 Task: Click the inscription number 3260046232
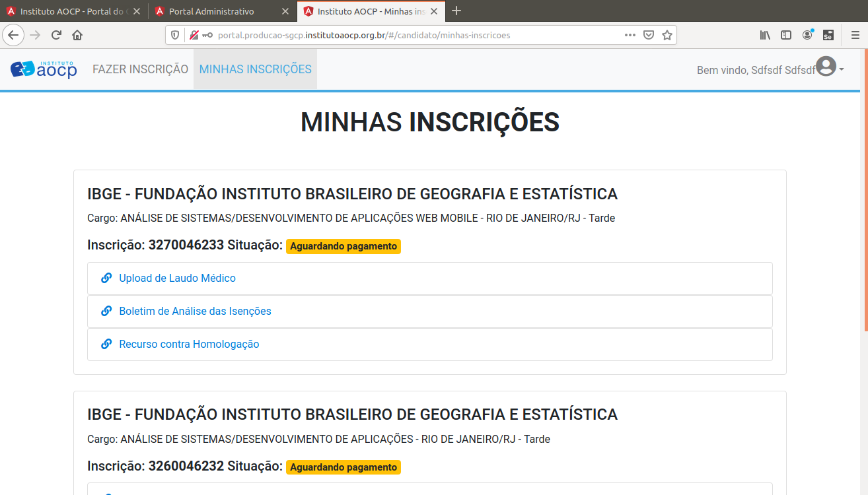tap(186, 466)
